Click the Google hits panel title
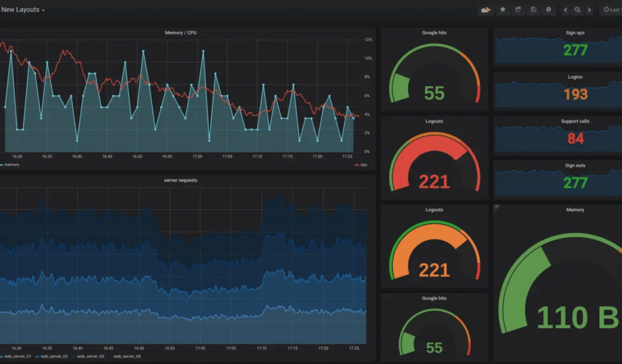This screenshot has width=622, height=364. [434, 32]
